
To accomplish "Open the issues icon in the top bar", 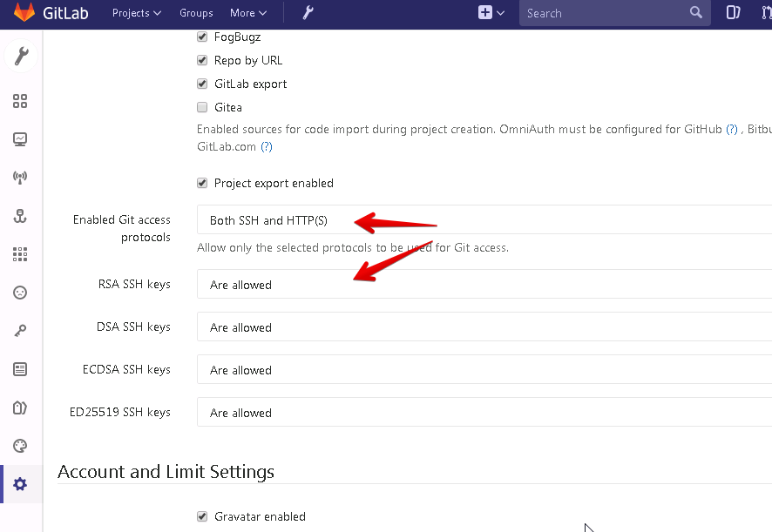I will point(733,13).
